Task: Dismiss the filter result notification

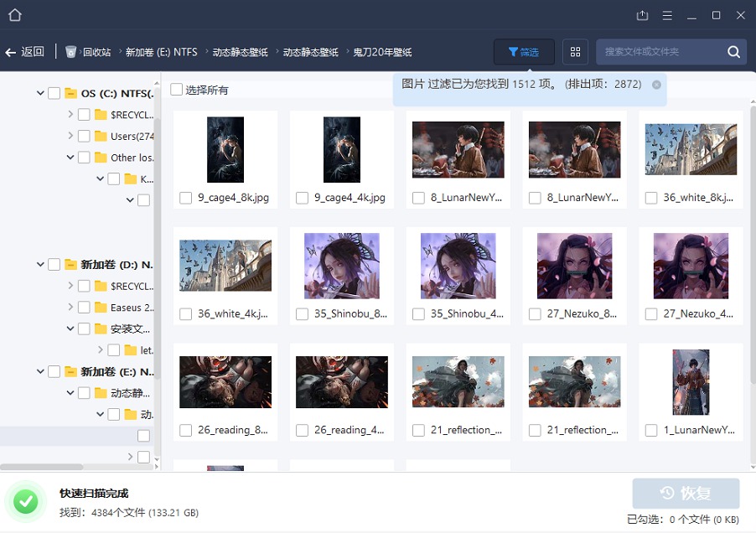Action: 656,85
